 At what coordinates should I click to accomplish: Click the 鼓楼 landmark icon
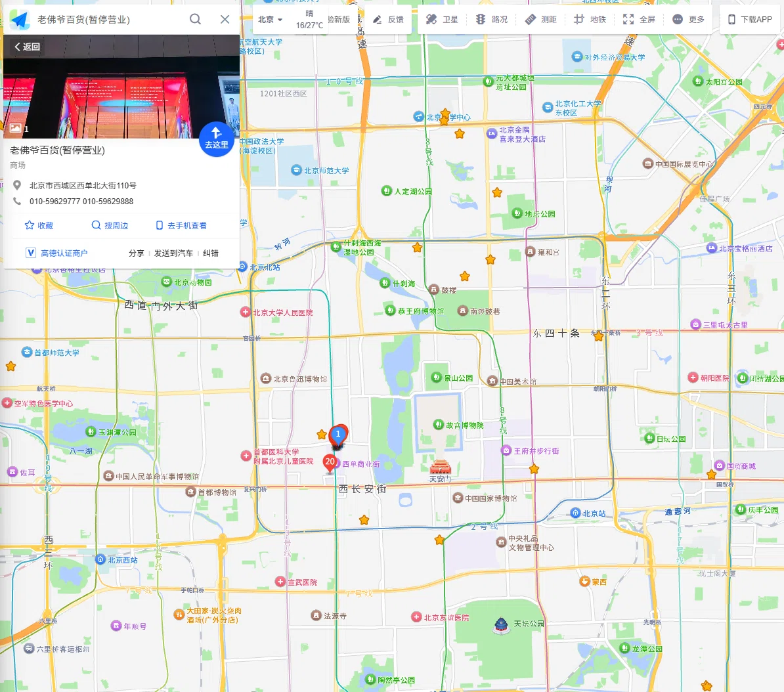[x=434, y=290]
